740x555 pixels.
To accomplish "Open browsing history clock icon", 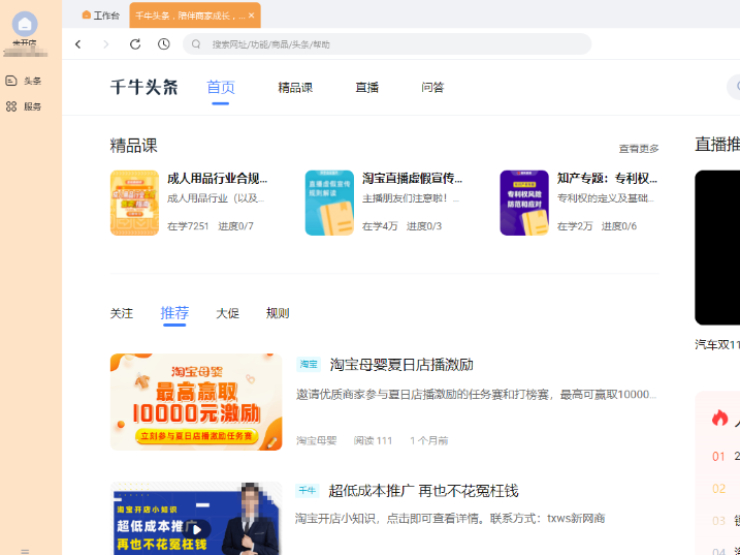I will pyautogui.click(x=164, y=44).
